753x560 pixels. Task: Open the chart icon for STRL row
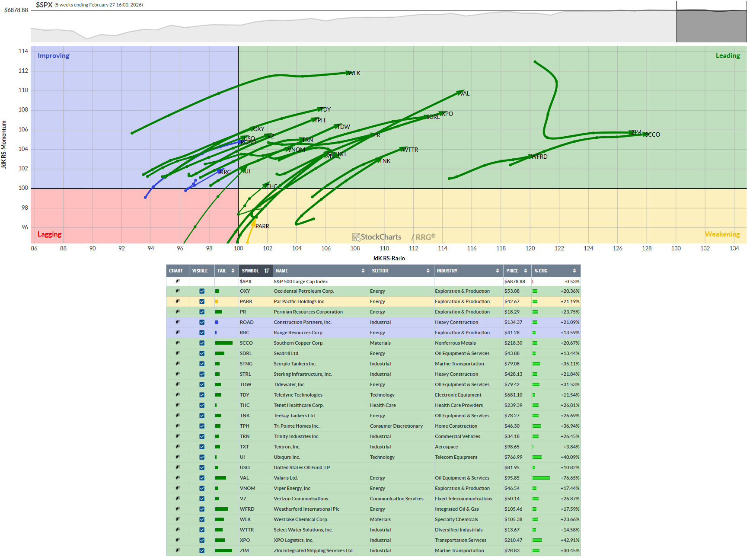point(178,374)
